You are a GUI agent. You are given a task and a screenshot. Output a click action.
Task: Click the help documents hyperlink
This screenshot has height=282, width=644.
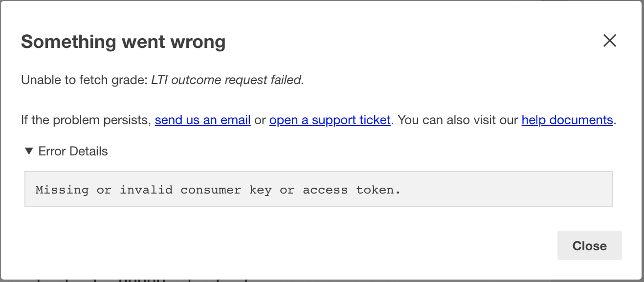[566, 120]
